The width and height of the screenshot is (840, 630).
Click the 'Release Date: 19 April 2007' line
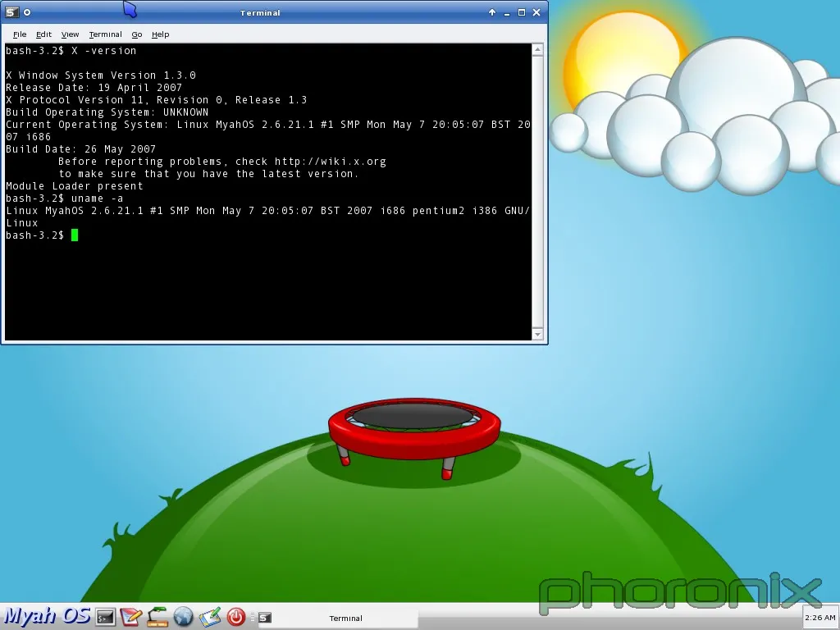(x=94, y=88)
